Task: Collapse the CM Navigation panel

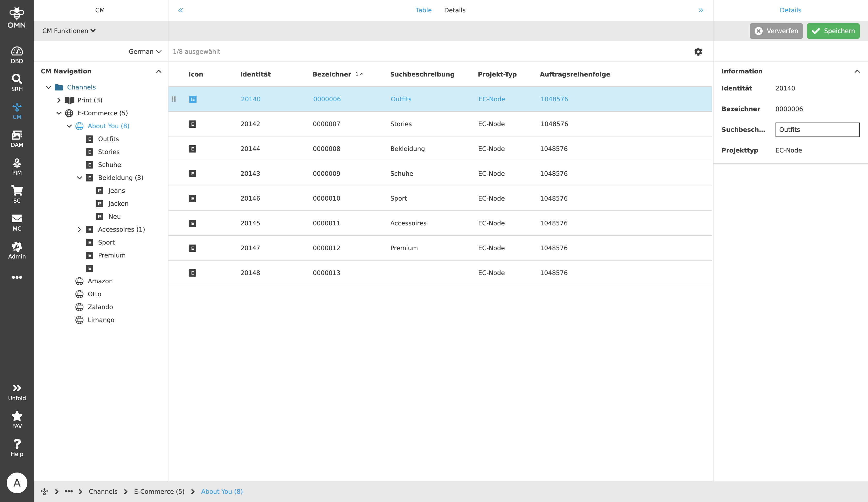Action: pos(159,71)
